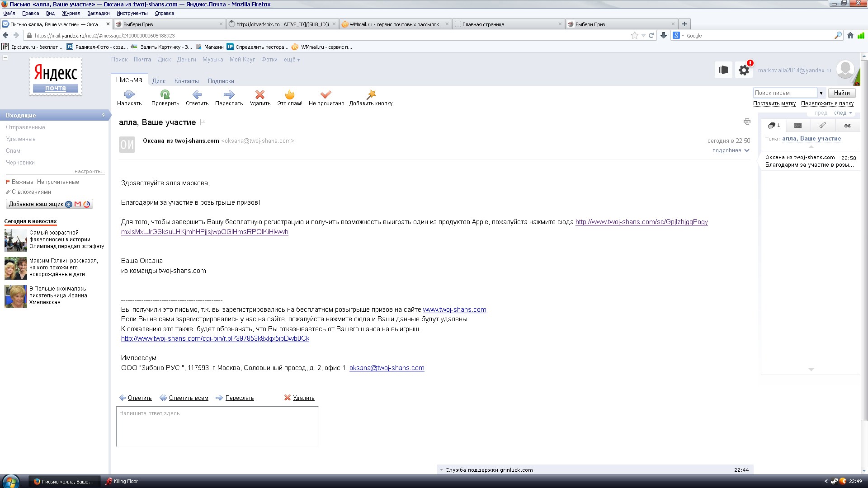Bookmark page with star icon

634,35
